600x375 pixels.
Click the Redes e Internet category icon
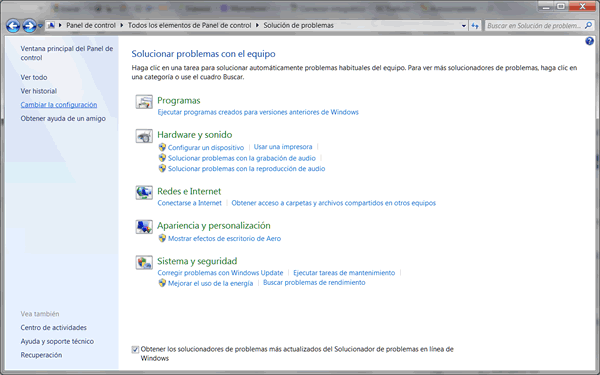tap(144, 192)
